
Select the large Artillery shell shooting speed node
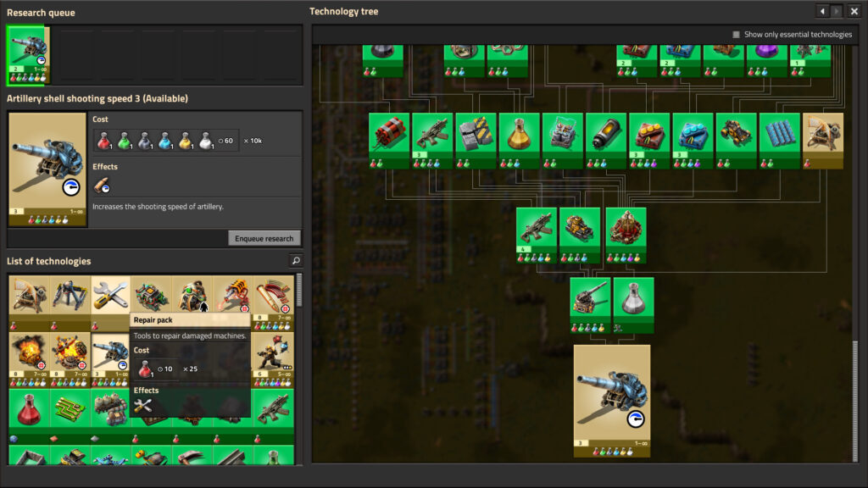pos(611,396)
